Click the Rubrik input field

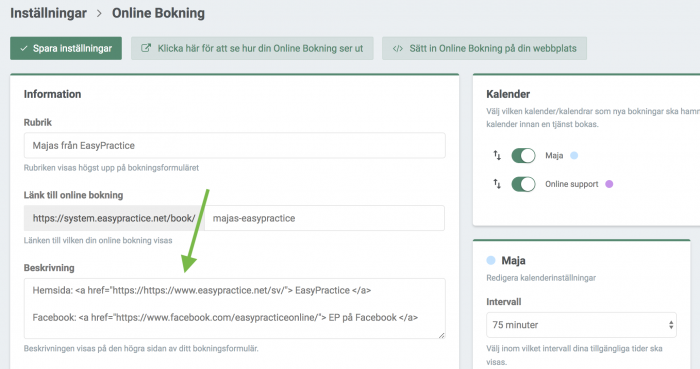point(234,145)
